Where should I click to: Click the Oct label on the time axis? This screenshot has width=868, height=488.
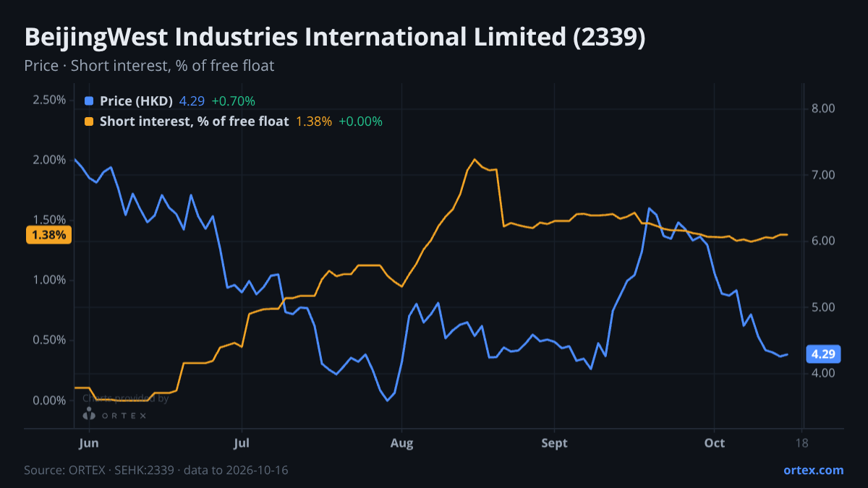coord(714,442)
